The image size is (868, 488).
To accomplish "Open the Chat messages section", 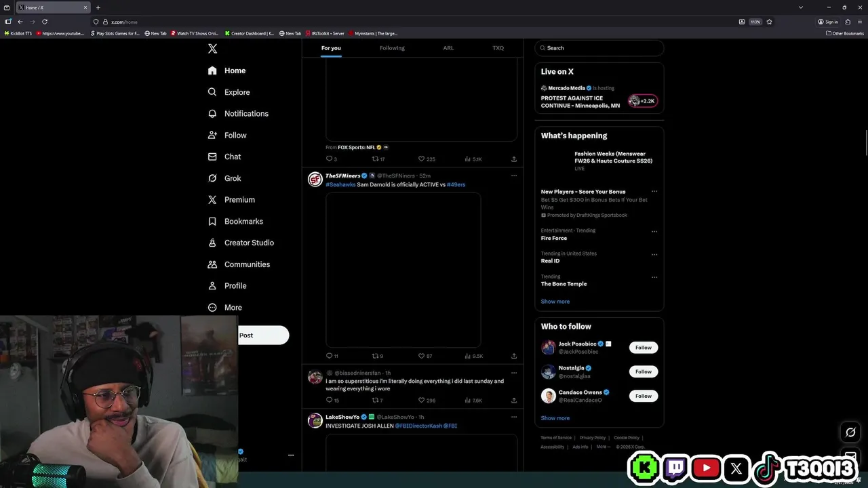I will click(x=224, y=157).
